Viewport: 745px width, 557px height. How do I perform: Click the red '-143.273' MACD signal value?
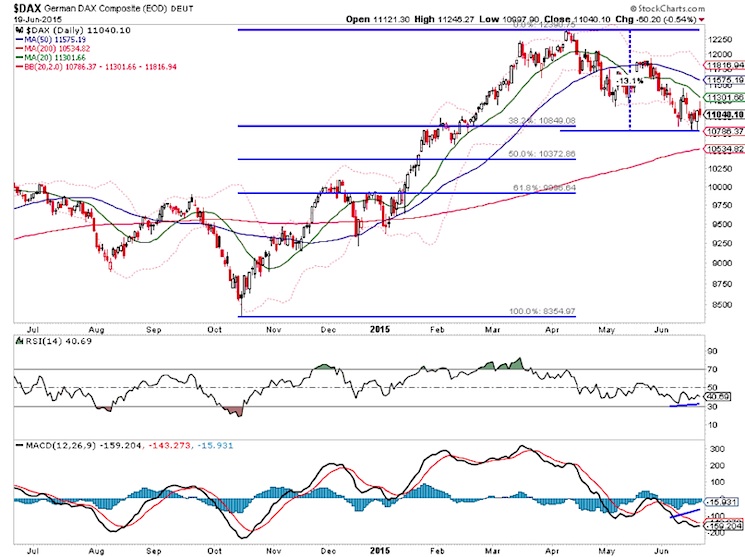[x=169, y=446]
